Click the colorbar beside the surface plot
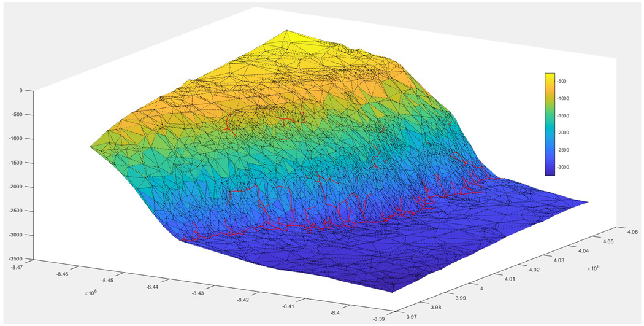The image size is (644, 326). (550, 124)
